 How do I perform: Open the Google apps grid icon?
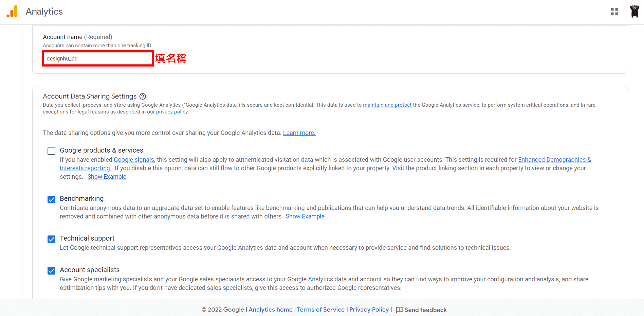[x=614, y=12]
